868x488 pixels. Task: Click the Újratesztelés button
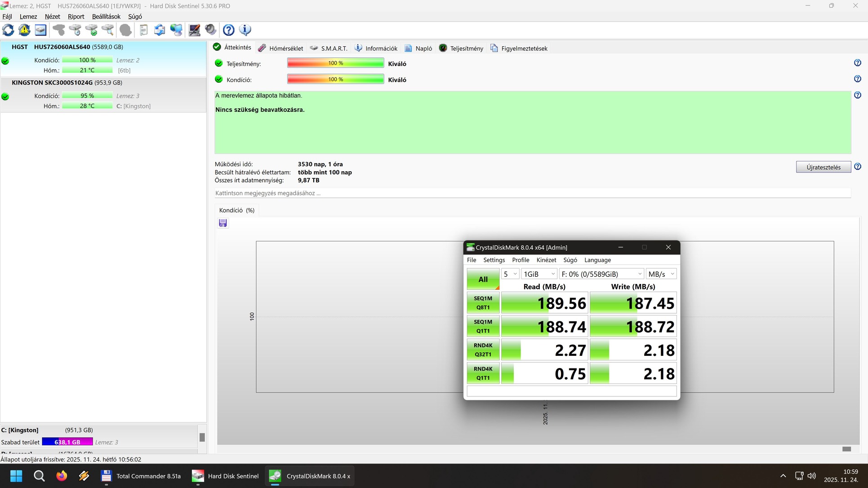(823, 167)
